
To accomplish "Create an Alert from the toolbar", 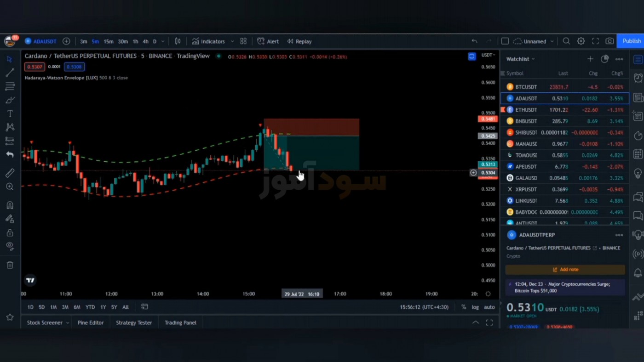I will [268, 41].
